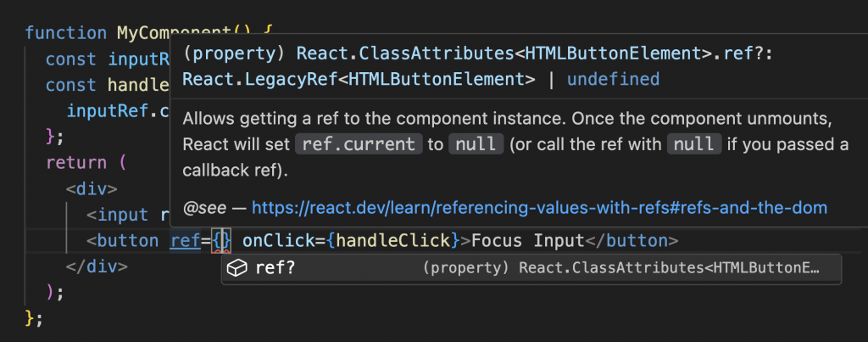
Task: Select the 'ref?' autocomplete suggestion
Action: click(x=531, y=268)
